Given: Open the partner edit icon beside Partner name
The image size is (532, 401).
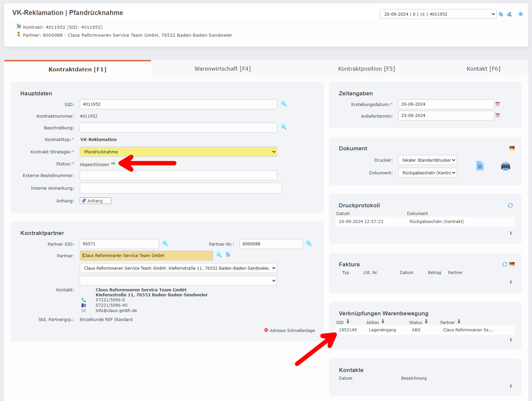Looking at the screenshot, I should pyautogui.click(x=228, y=255).
